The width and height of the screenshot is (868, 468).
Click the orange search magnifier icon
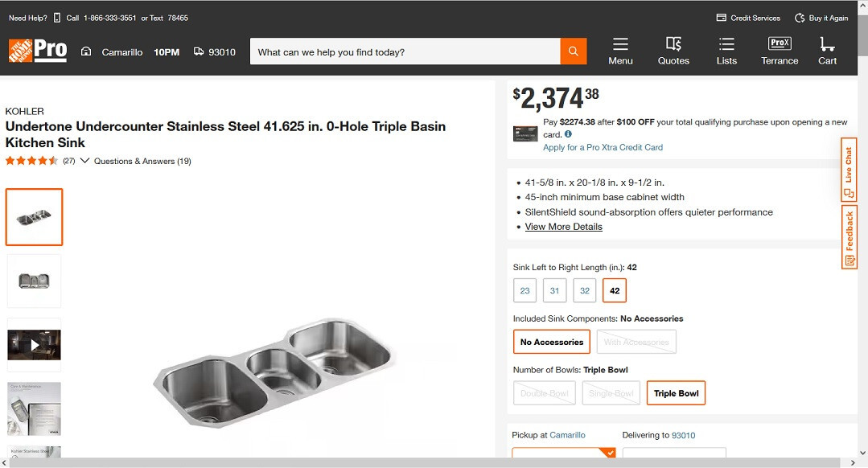pyautogui.click(x=573, y=51)
